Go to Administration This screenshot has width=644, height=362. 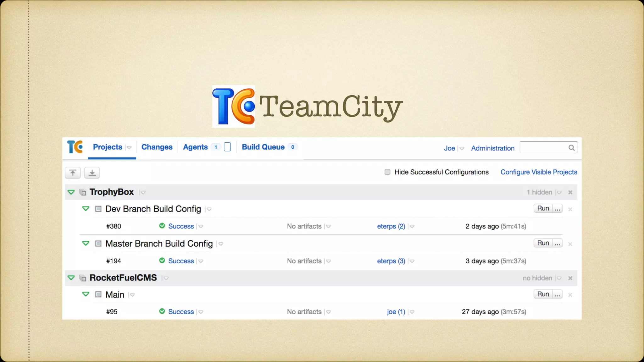coord(493,148)
